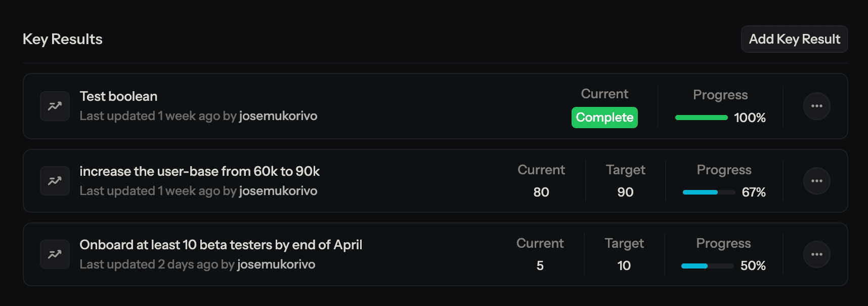
Task: Click the 67% progress bar on the user-base result
Action: pyautogui.click(x=708, y=192)
